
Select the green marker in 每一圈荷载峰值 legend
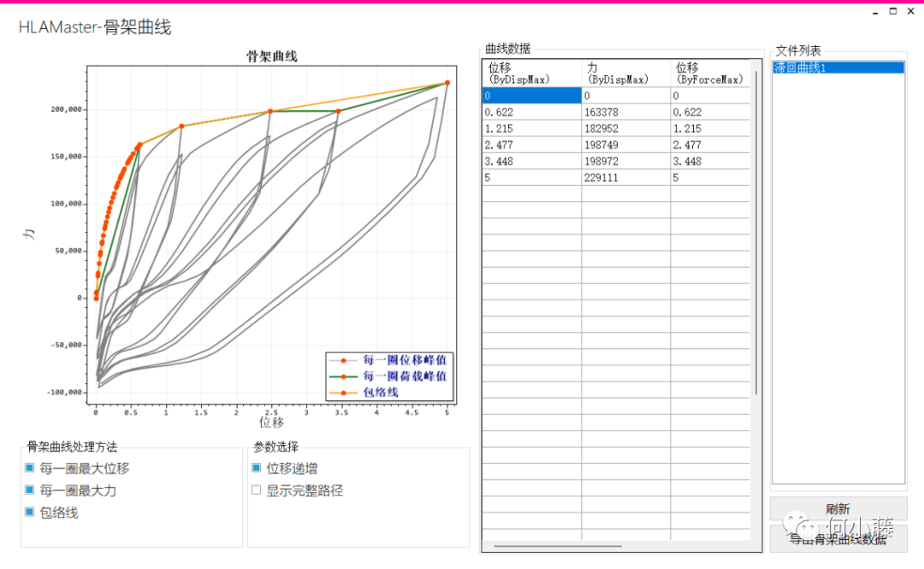pos(344,375)
